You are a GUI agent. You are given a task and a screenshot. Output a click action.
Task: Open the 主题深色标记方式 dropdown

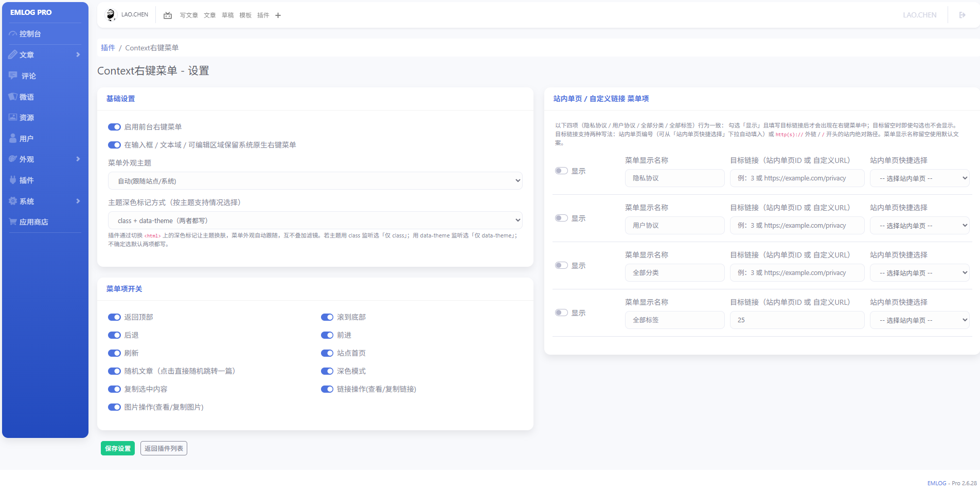(x=315, y=221)
